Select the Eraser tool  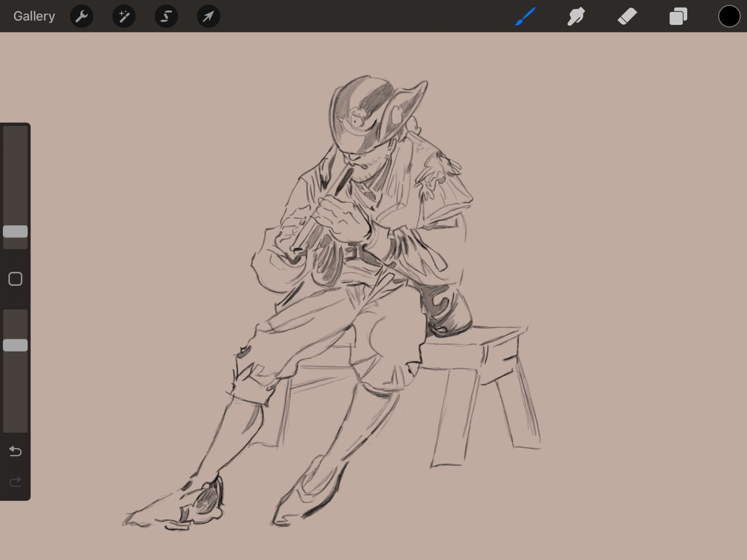pos(627,16)
